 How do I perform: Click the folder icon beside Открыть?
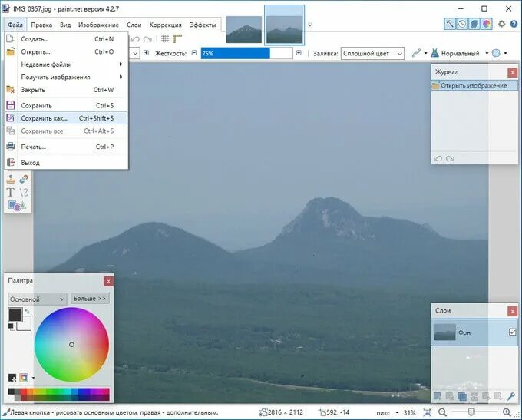(11, 51)
